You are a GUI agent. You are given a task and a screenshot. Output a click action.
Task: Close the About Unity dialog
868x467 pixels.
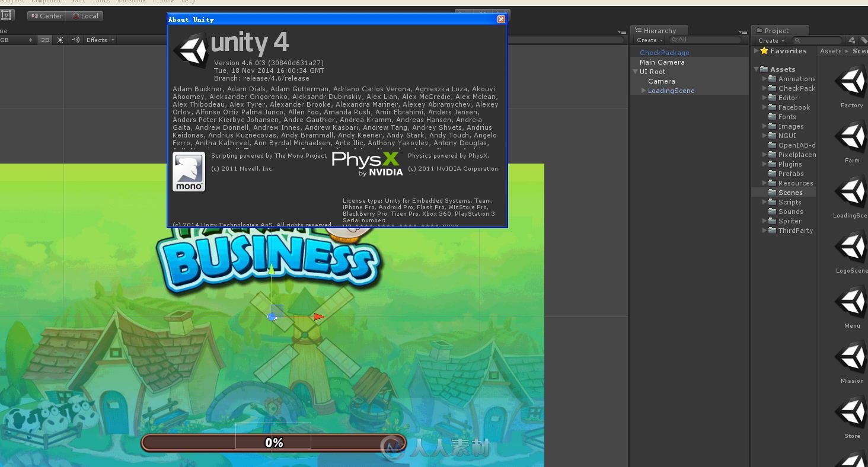click(x=501, y=20)
